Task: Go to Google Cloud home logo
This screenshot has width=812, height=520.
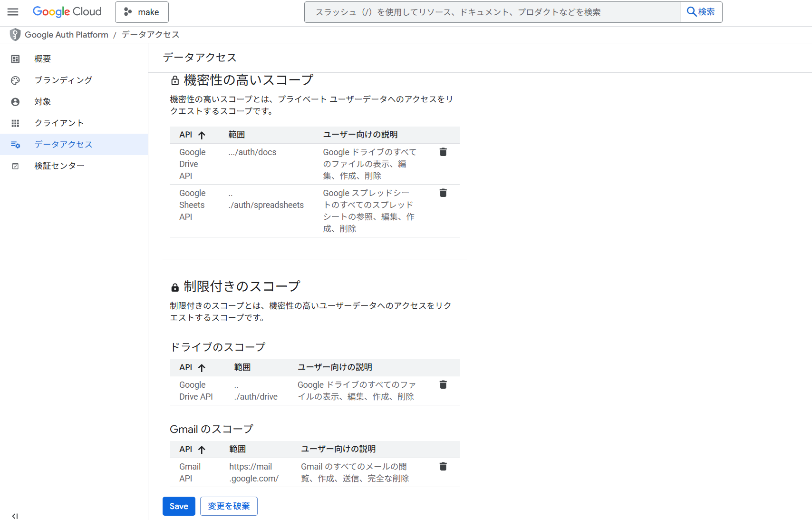Action: (x=67, y=12)
